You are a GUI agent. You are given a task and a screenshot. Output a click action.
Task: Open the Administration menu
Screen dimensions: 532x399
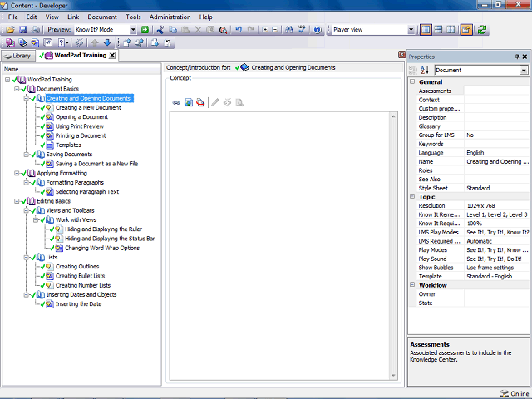(x=170, y=17)
